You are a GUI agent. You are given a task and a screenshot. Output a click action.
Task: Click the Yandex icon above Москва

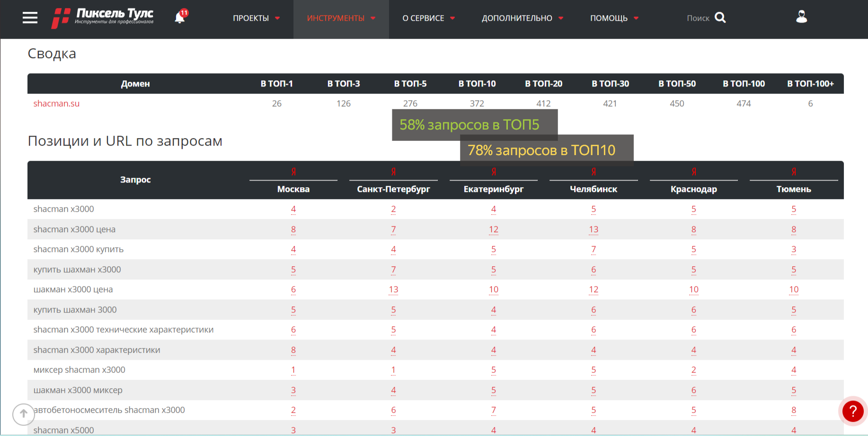click(x=293, y=171)
